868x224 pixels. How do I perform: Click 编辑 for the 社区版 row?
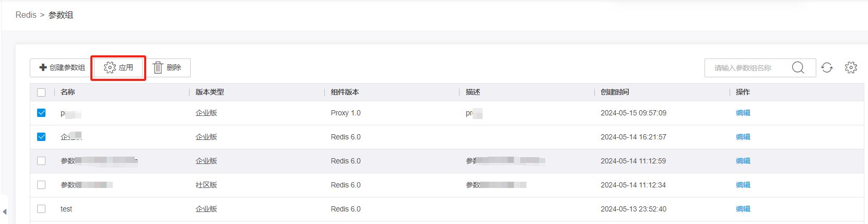pos(743,185)
